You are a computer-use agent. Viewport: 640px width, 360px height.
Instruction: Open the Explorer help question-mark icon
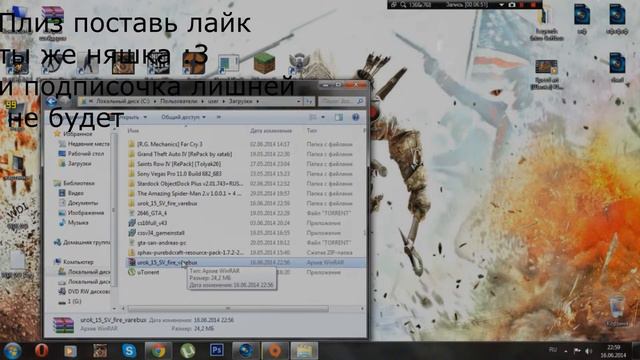(x=356, y=117)
